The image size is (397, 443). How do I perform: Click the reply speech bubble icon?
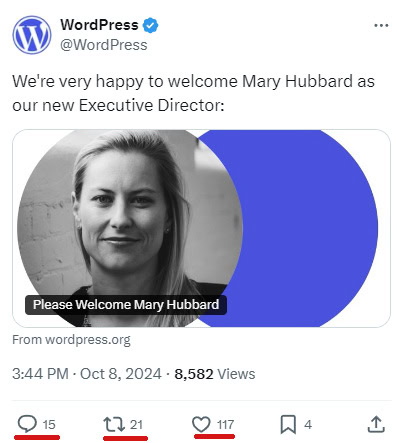(27, 424)
